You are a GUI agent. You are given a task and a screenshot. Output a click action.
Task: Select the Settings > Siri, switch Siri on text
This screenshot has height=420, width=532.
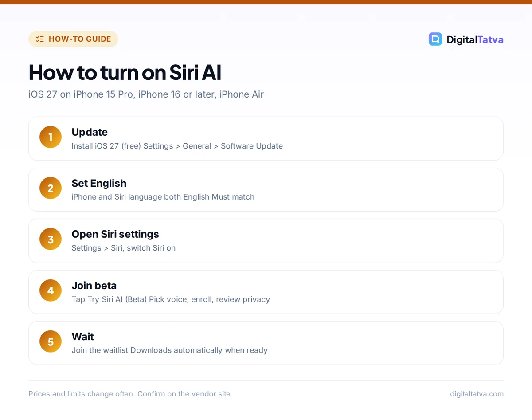[x=124, y=248]
